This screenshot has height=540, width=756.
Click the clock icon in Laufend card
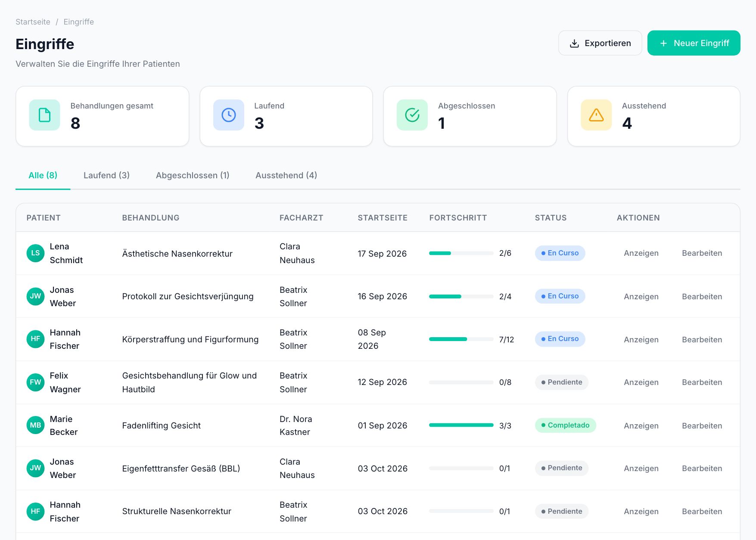tap(228, 115)
